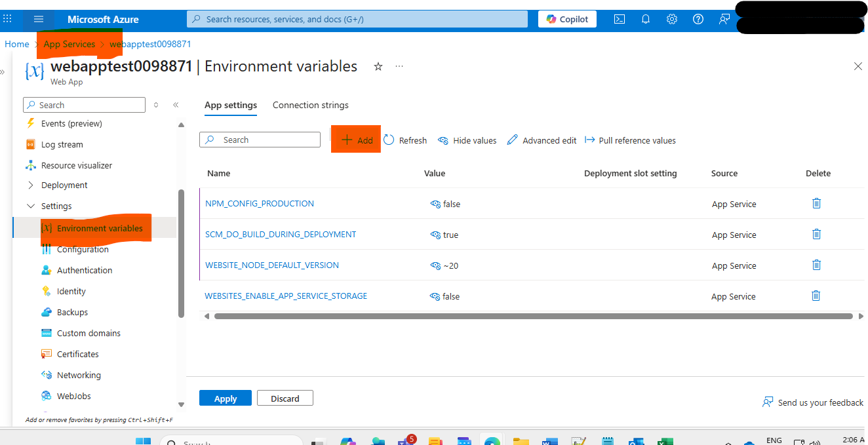
Task: Focus the resource menu Search box
Action: pyautogui.click(x=84, y=105)
